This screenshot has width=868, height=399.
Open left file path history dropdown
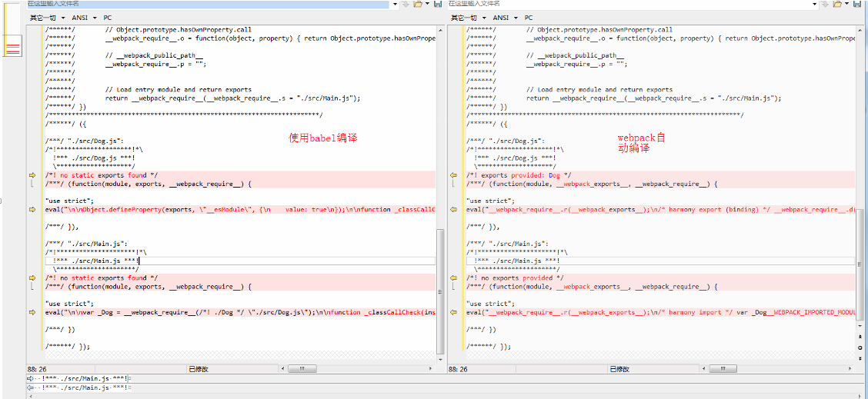(396, 4)
